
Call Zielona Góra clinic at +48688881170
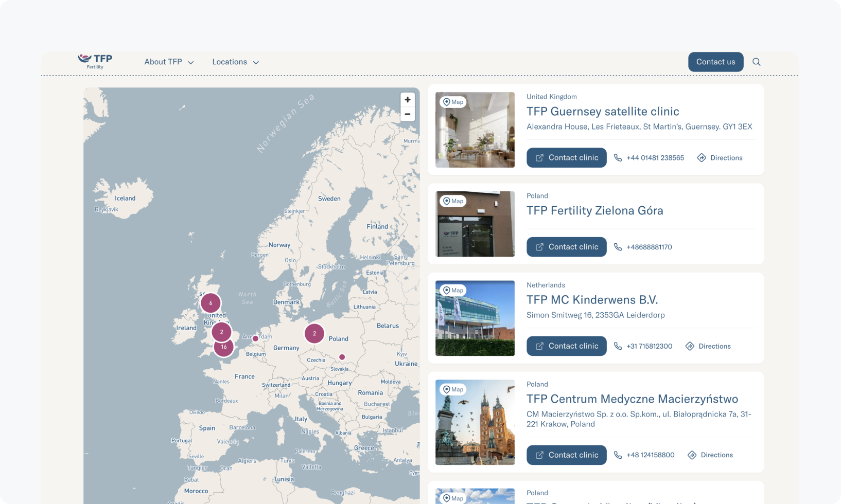643,247
